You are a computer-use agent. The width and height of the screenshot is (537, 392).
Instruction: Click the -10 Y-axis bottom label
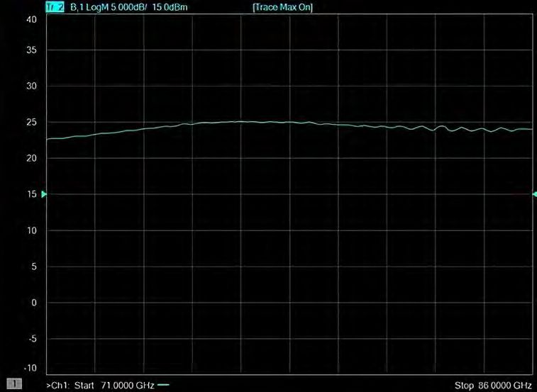pyautogui.click(x=30, y=368)
